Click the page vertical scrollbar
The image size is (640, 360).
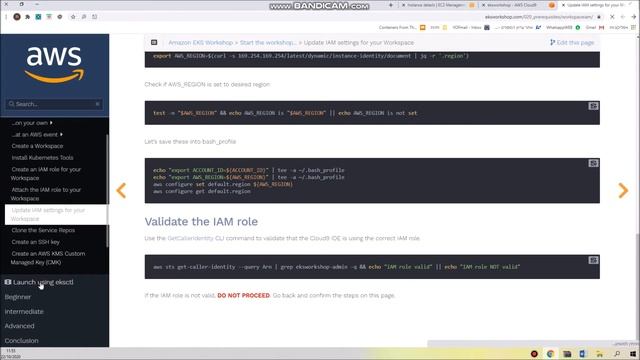pos(638,287)
